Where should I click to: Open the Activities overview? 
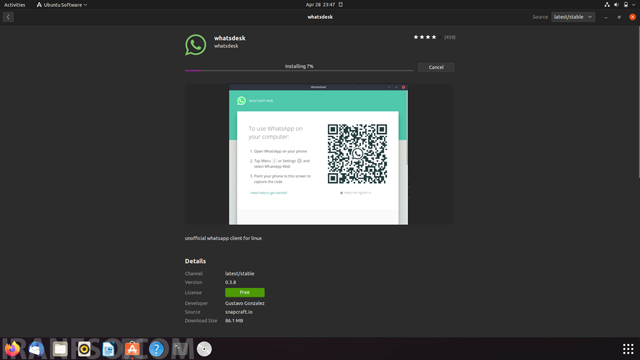click(15, 5)
